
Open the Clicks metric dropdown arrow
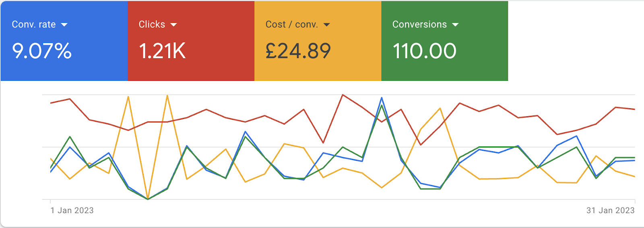(173, 25)
